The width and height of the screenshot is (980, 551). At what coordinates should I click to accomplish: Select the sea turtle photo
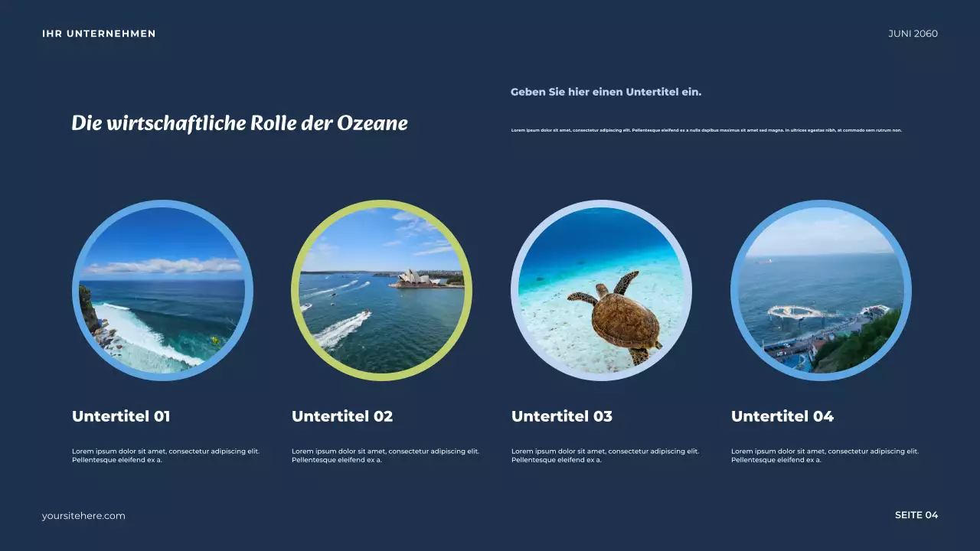[x=602, y=290]
